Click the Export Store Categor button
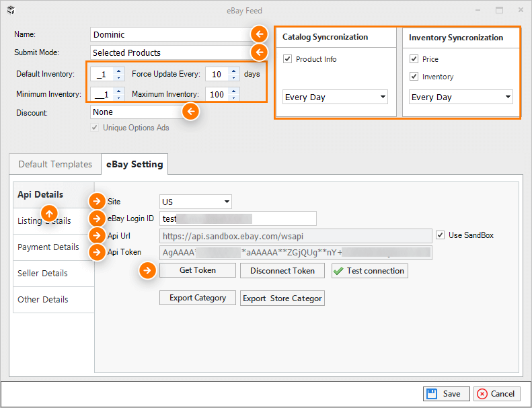This screenshot has width=532, height=408. point(282,298)
